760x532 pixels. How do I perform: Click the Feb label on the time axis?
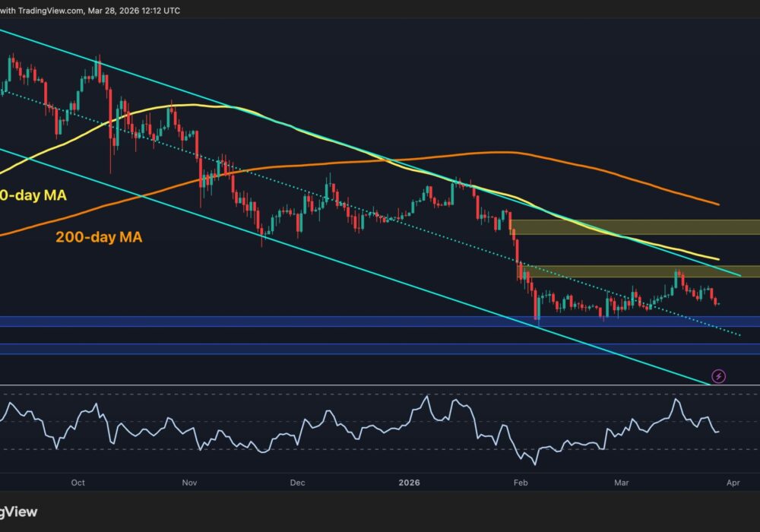pos(521,483)
